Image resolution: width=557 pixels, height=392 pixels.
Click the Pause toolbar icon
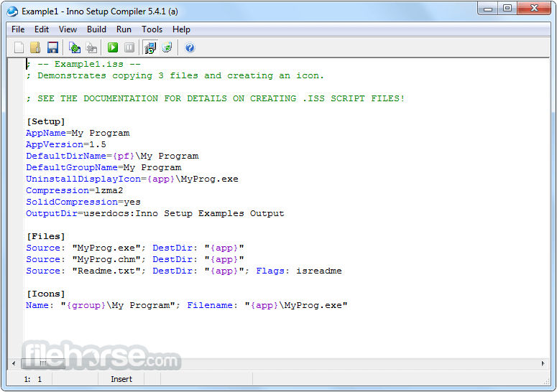click(x=129, y=47)
